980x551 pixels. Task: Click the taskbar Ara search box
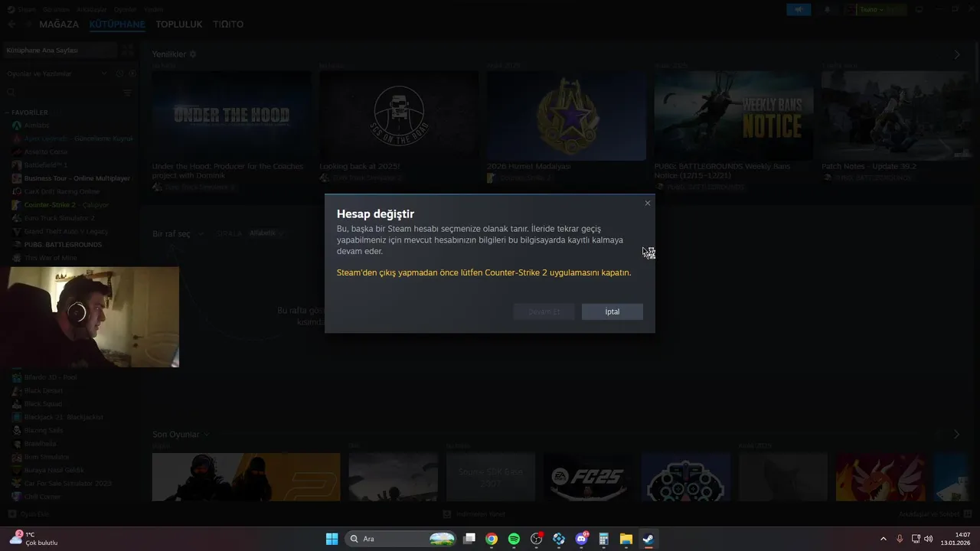401,539
